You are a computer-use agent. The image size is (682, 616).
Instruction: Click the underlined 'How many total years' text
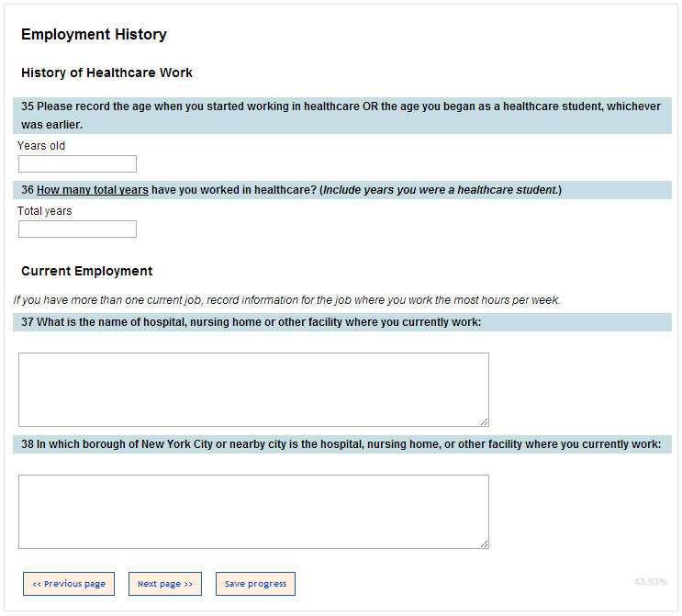click(93, 190)
